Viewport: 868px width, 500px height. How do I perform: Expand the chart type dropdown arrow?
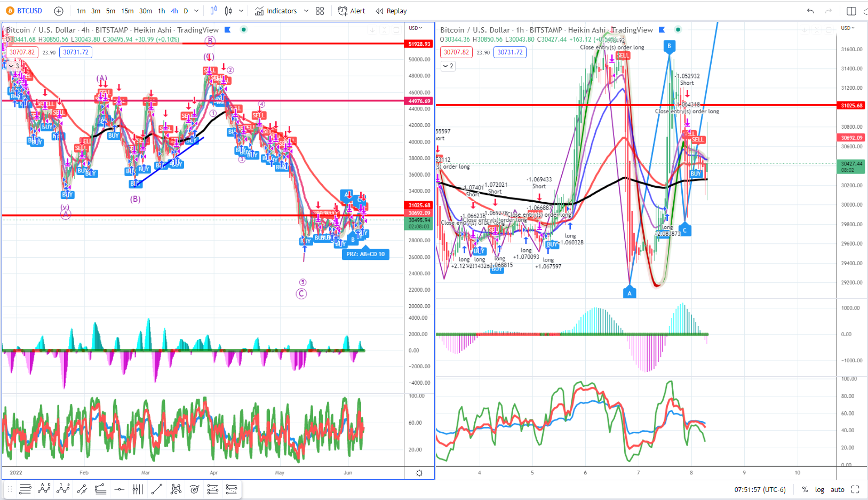(241, 11)
